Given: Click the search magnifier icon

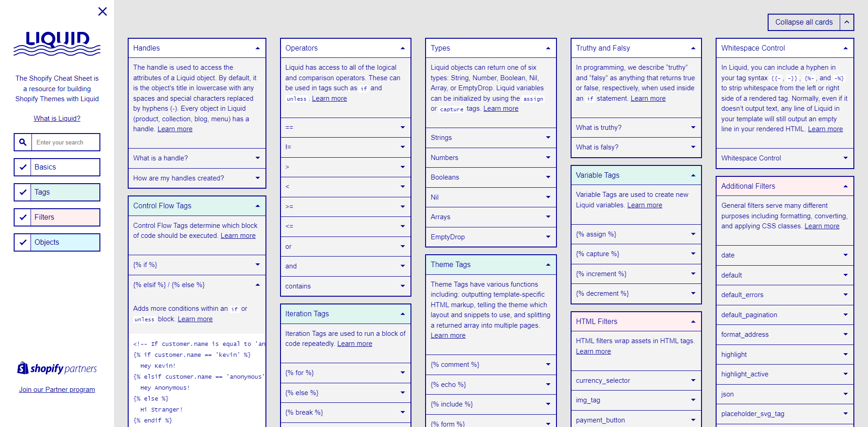Looking at the screenshot, I should pyautogui.click(x=23, y=142).
